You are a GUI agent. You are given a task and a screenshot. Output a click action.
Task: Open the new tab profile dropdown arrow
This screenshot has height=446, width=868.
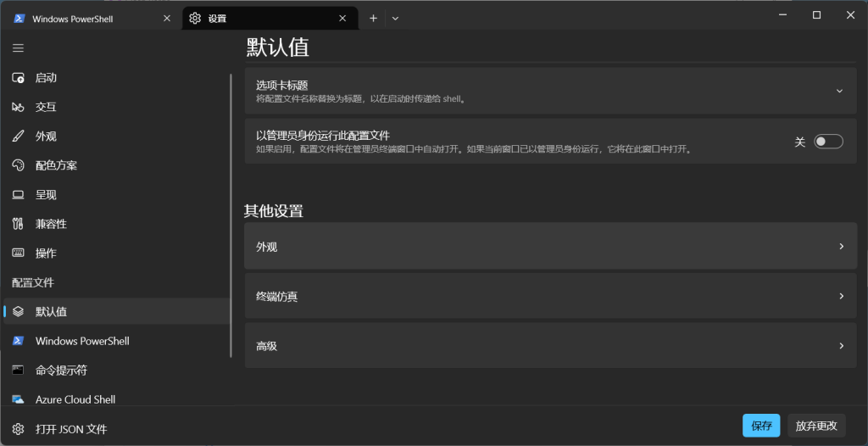coord(395,19)
